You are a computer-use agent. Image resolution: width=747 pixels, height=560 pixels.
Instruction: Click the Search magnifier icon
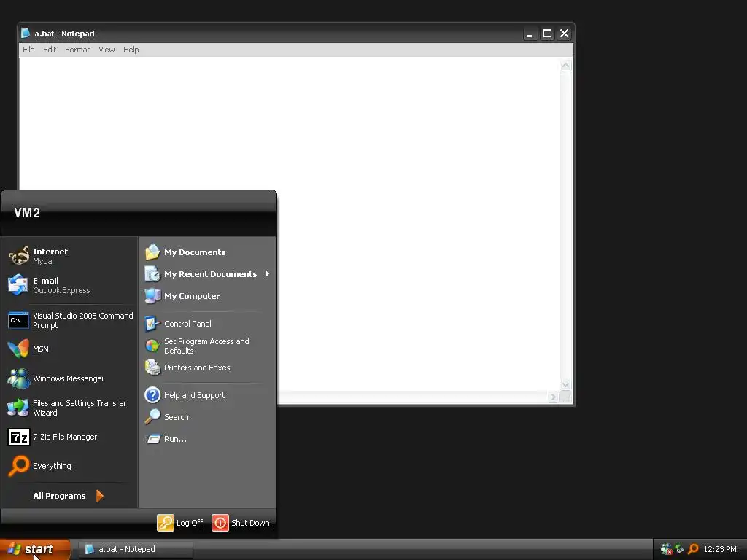click(x=152, y=416)
